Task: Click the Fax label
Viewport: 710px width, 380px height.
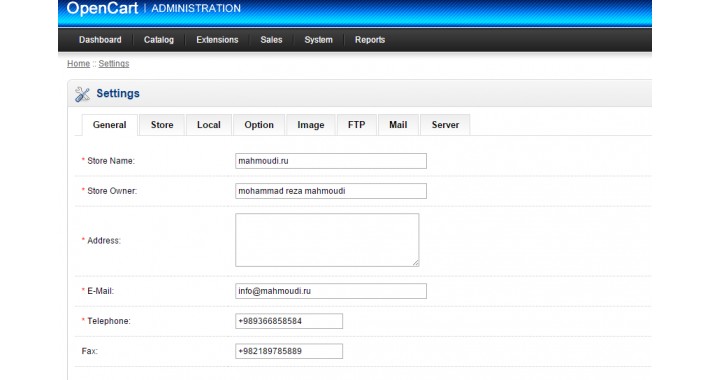Action: click(90, 351)
